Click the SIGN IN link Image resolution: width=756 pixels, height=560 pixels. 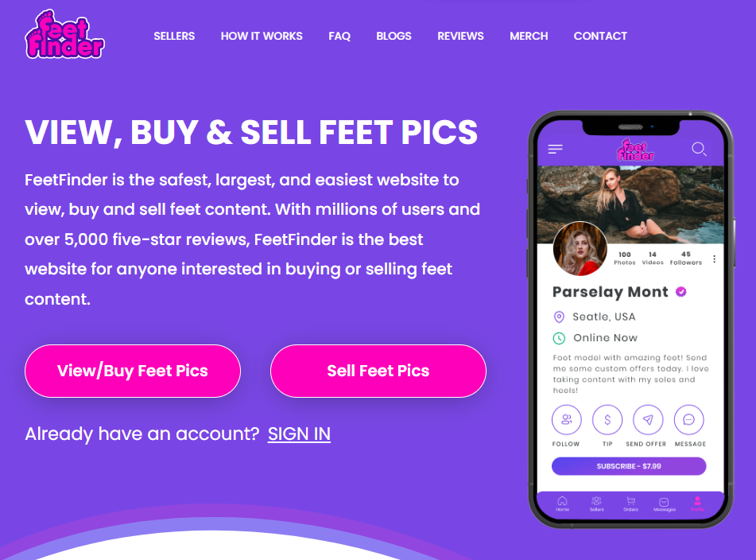click(299, 434)
